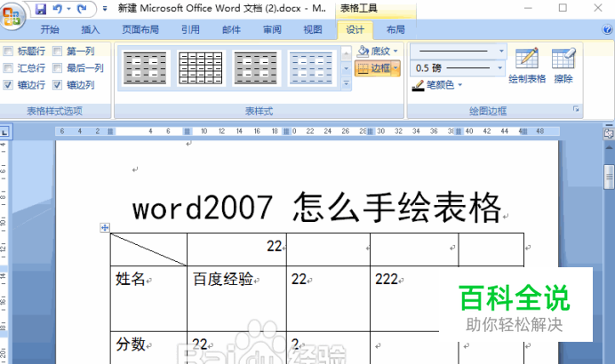Apply the third gray banded table style
The image size is (615, 364).
[x=256, y=68]
